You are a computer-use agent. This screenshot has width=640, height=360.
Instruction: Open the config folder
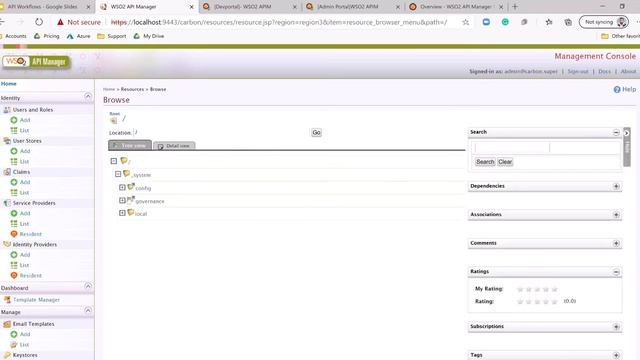pos(143,188)
